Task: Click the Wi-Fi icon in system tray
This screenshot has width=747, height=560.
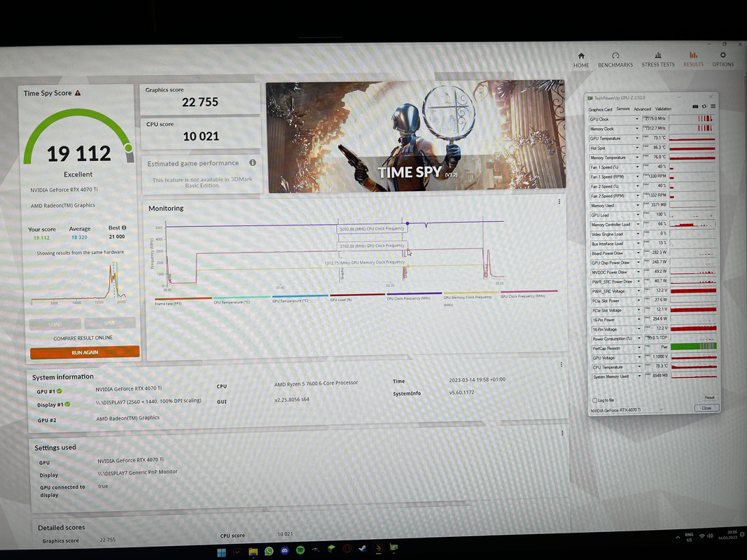Action: (701, 536)
